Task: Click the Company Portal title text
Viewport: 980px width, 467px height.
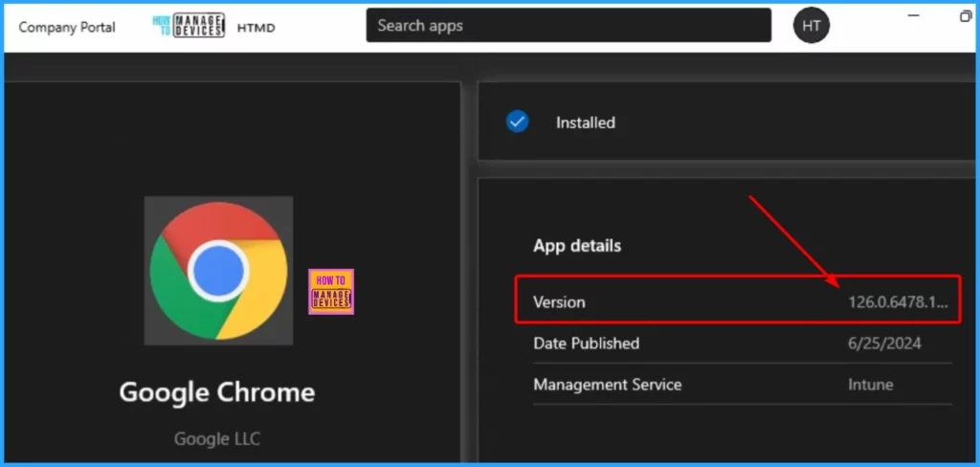Action: click(x=67, y=28)
